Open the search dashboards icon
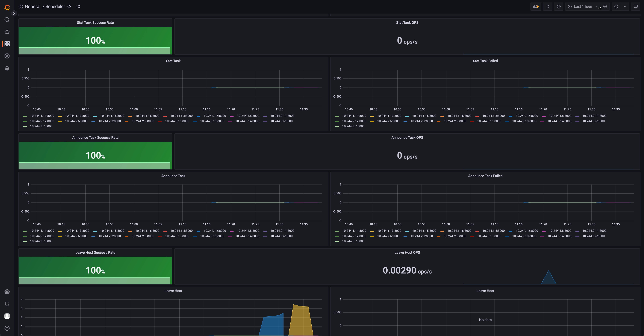The height and width of the screenshot is (336, 644). [7, 20]
